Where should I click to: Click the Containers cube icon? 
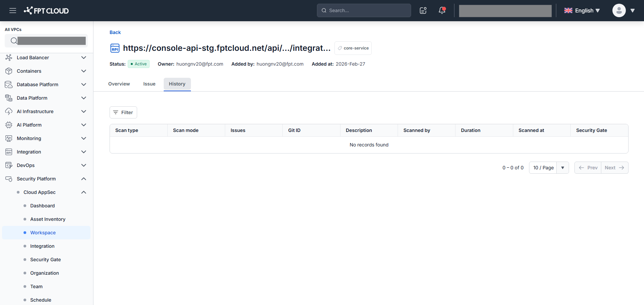9,71
